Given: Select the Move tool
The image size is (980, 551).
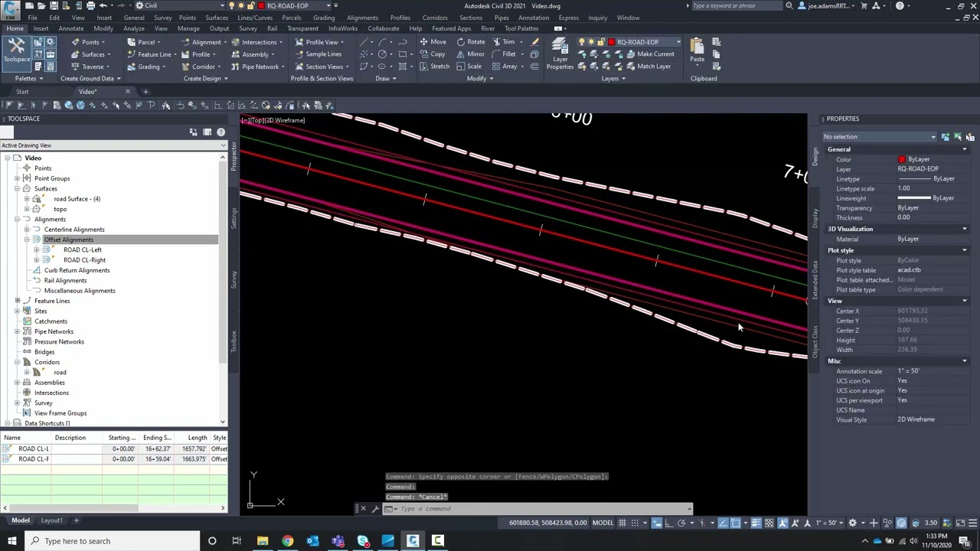Looking at the screenshot, I should coord(433,42).
